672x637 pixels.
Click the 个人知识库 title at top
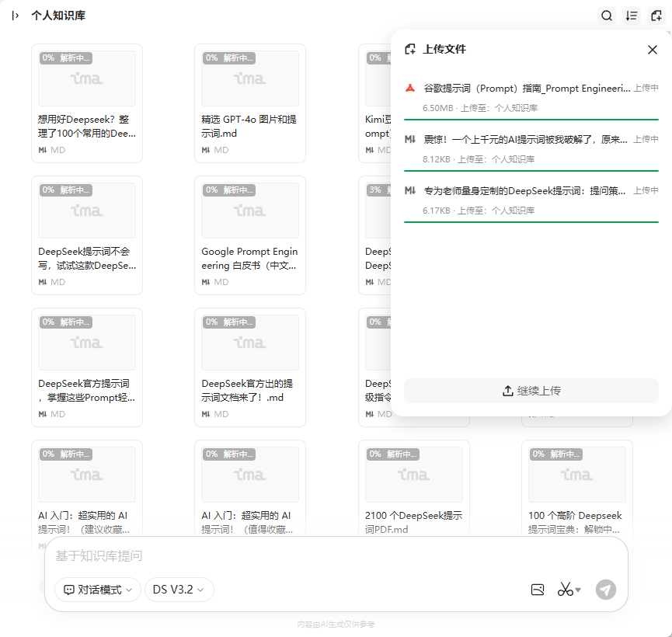58,16
